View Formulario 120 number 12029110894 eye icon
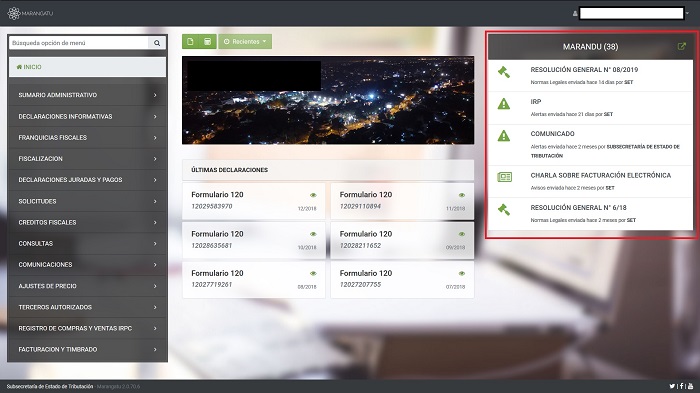This screenshot has height=393, width=700. (462, 195)
